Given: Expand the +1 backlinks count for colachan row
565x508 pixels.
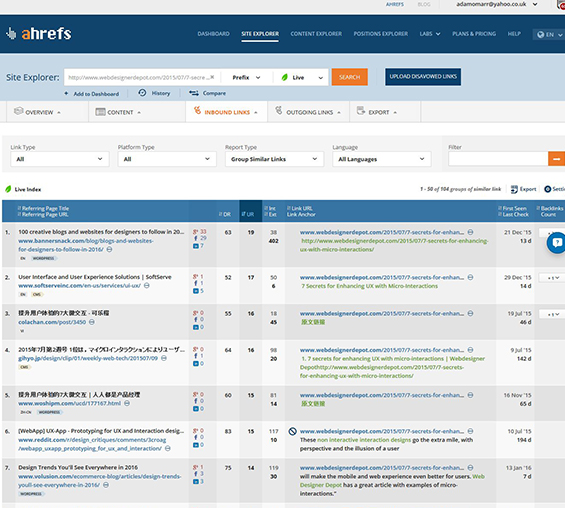Looking at the screenshot, I should point(552,314).
